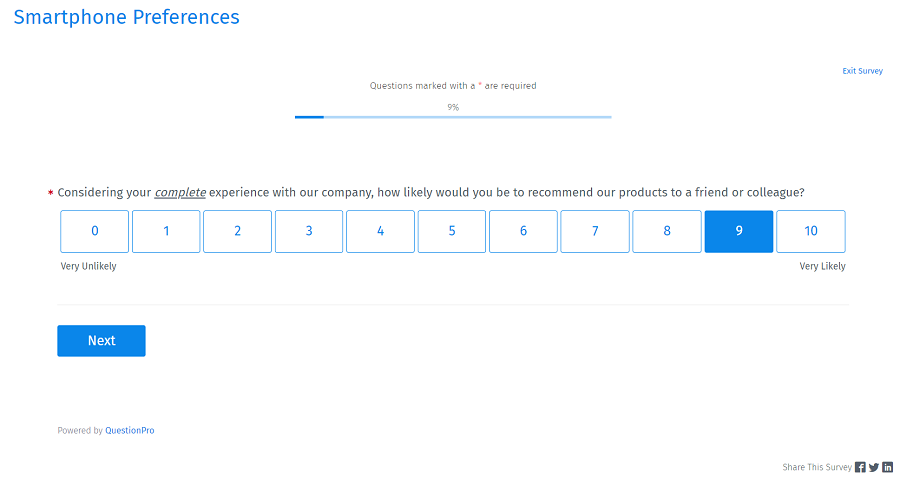This screenshot has width=900, height=480.
Task: Share survey via Twitter icon
Action: pos(874,467)
